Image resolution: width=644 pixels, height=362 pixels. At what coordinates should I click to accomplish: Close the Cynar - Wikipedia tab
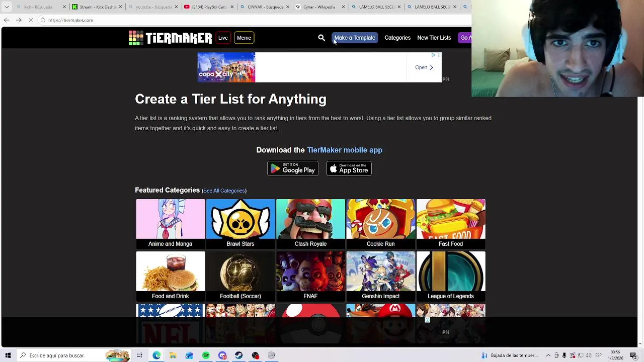344,7
